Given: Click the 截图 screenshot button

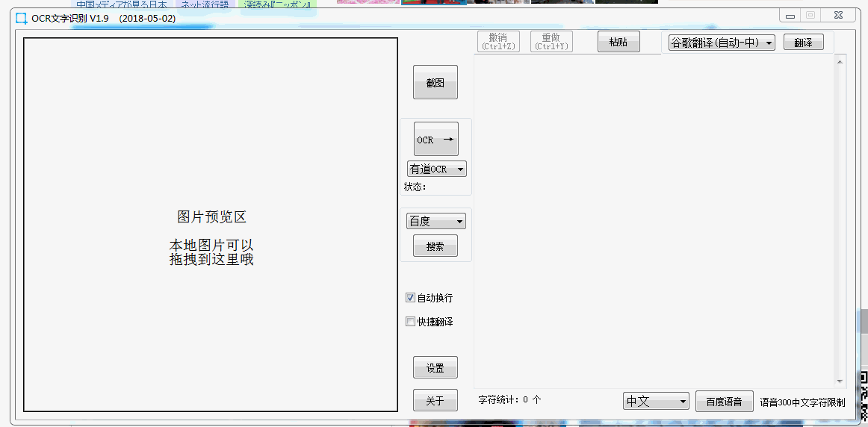Looking at the screenshot, I should (435, 82).
